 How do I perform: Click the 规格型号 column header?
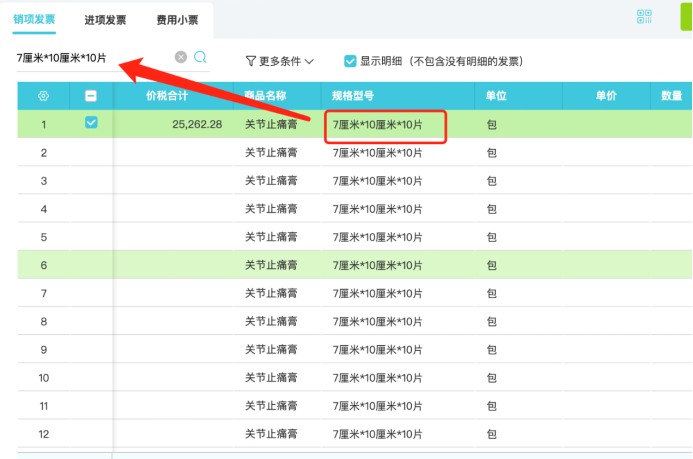pyautogui.click(x=353, y=96)
